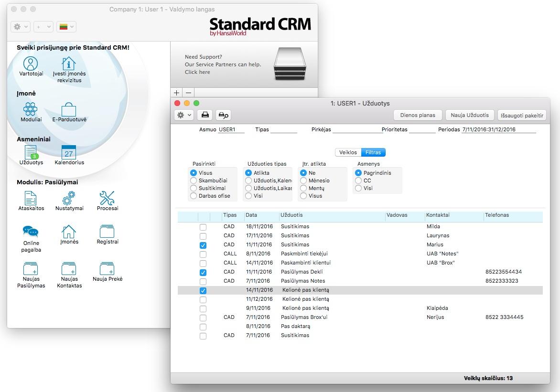This screenshot has height=392, width=560.
Task: Open gear menu in Užduotys window toolbar
Action: pyautogui.click(x=184, y=115)
